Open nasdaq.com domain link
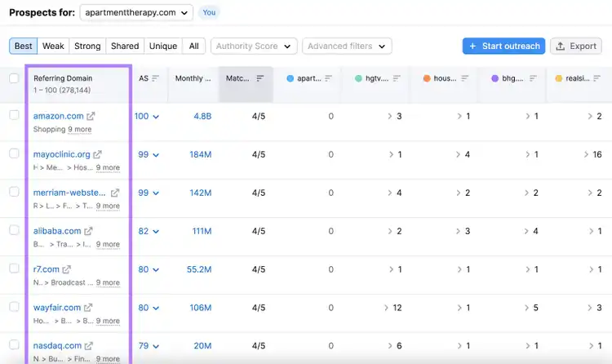Viewport: 612px width, 364px height. click(x=57, y=346)
